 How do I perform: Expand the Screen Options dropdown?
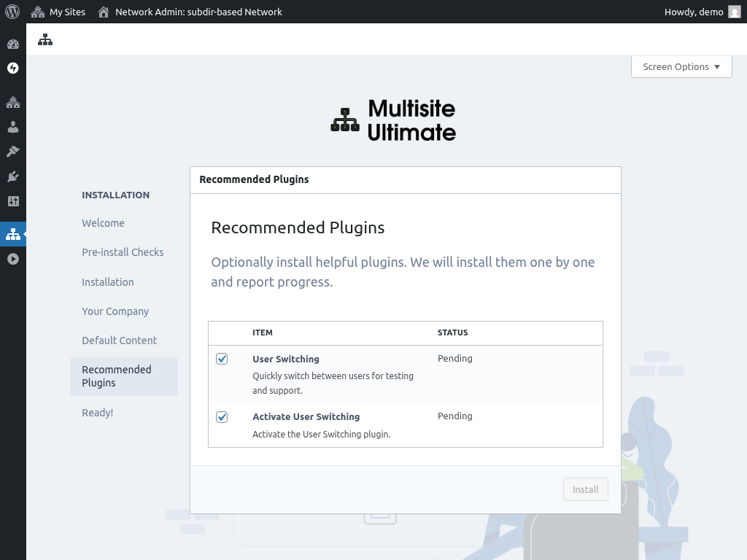pyautogui.click(x=681, y=66)
